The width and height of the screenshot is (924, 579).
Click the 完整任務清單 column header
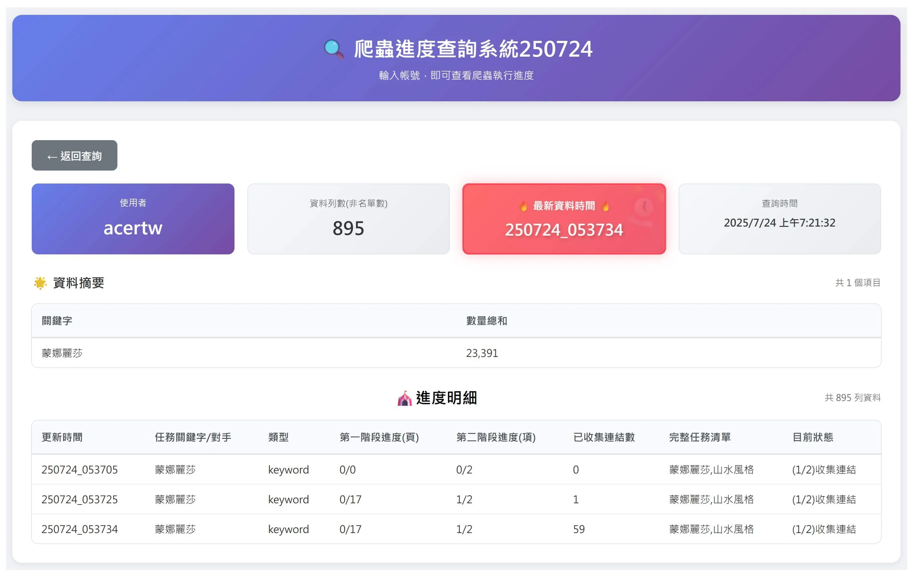700,437
